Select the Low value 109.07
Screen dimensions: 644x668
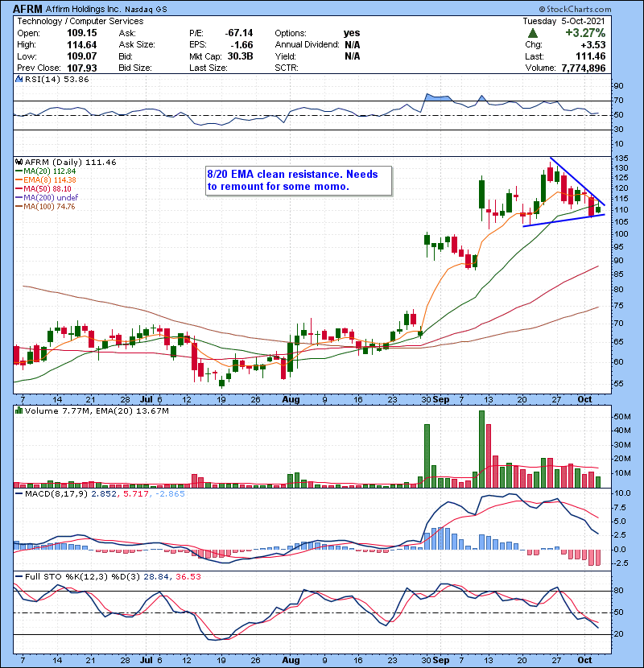tap(82, 56)
